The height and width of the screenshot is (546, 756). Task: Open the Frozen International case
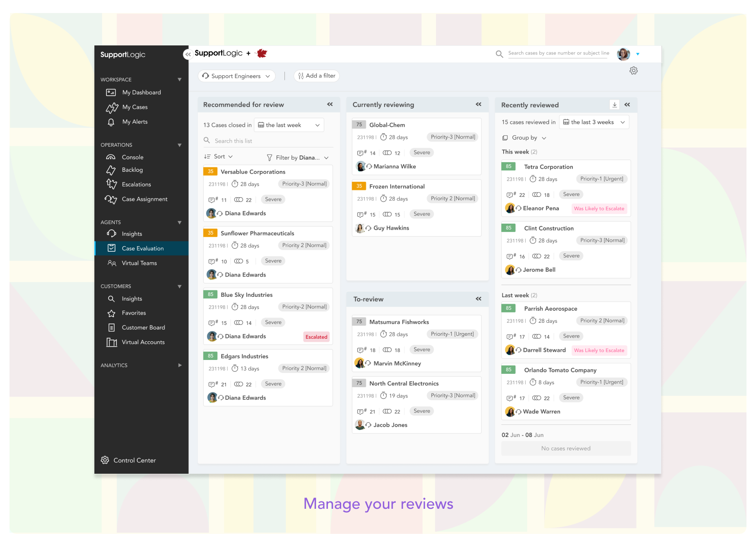(417, 208)
